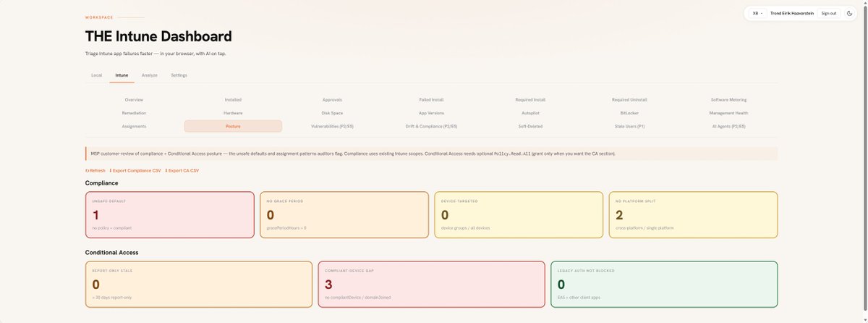Viewport: 868px width, 323px height.
Task: View the Disk Space section
Action: 332,113
